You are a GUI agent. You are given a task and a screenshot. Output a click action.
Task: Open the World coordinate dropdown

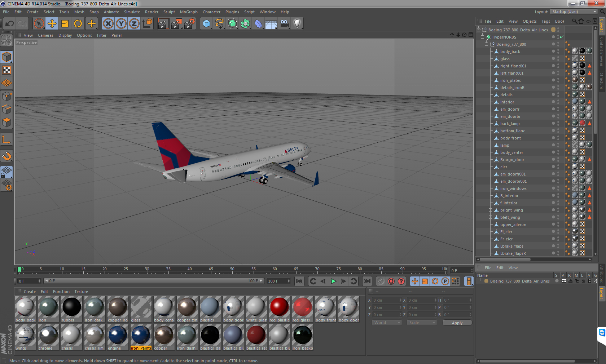point(387,323)
